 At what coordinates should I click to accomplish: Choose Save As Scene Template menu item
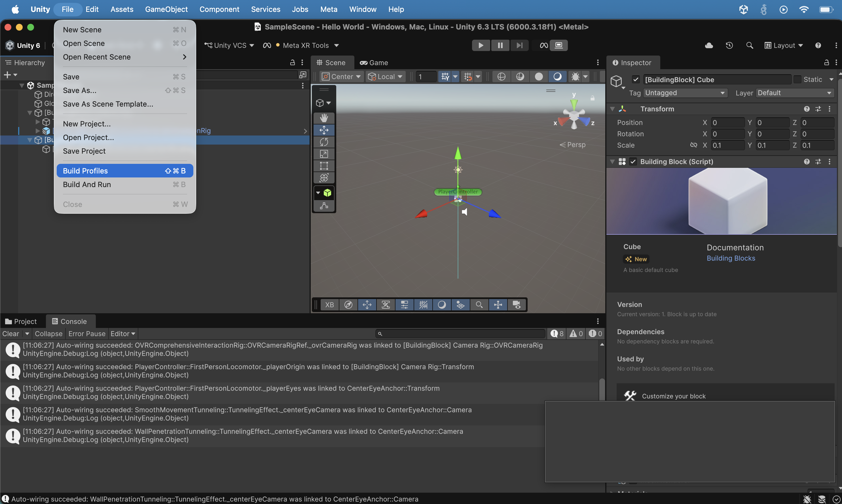click(125, 104)
